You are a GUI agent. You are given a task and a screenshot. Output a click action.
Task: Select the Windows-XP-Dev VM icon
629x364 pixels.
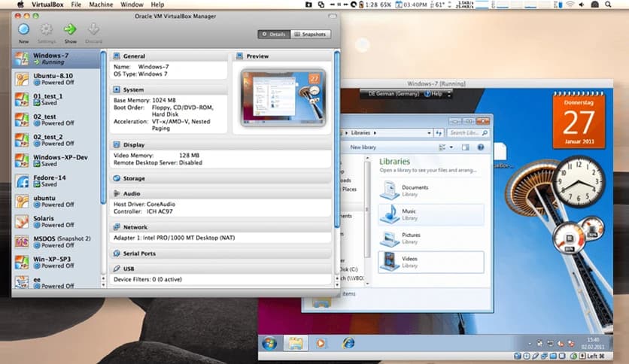pos(22,160)
